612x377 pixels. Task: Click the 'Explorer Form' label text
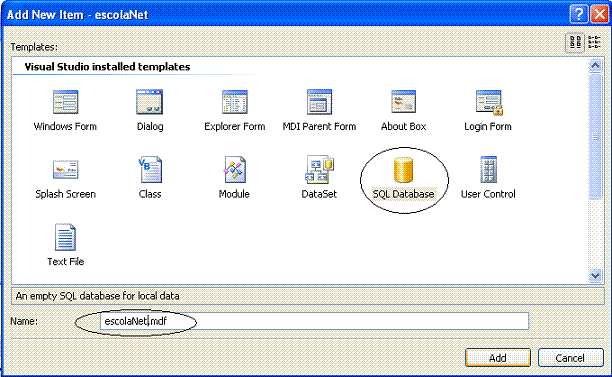[x=235, y=126]
